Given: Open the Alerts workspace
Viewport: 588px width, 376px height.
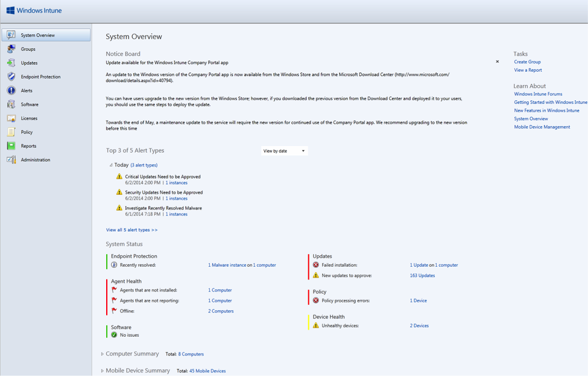Looking at the screenshot, I should (27, 91).
